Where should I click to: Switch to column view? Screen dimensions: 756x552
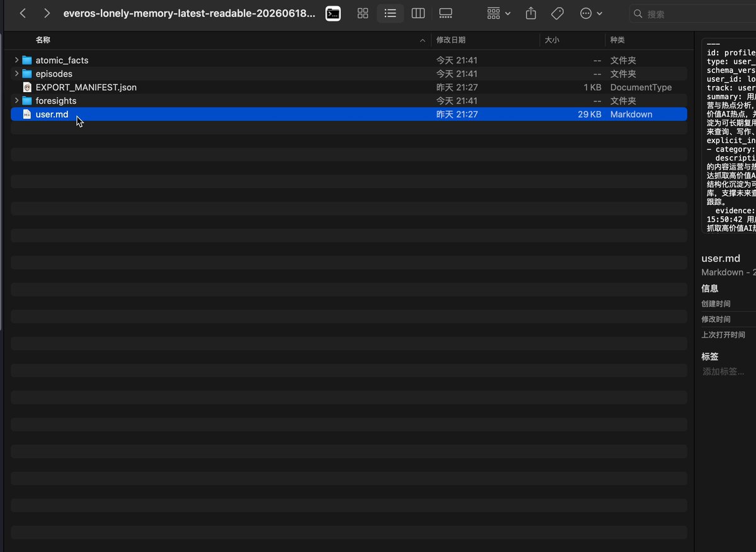(x=418, y=13)
